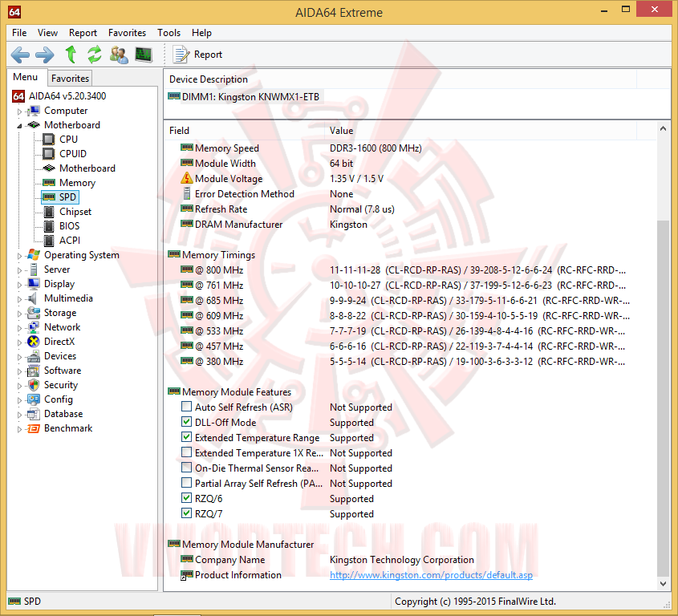Toggle the RZQ/7 checkbox
This screenshot has width=678, height=616.
pos(186,513)
